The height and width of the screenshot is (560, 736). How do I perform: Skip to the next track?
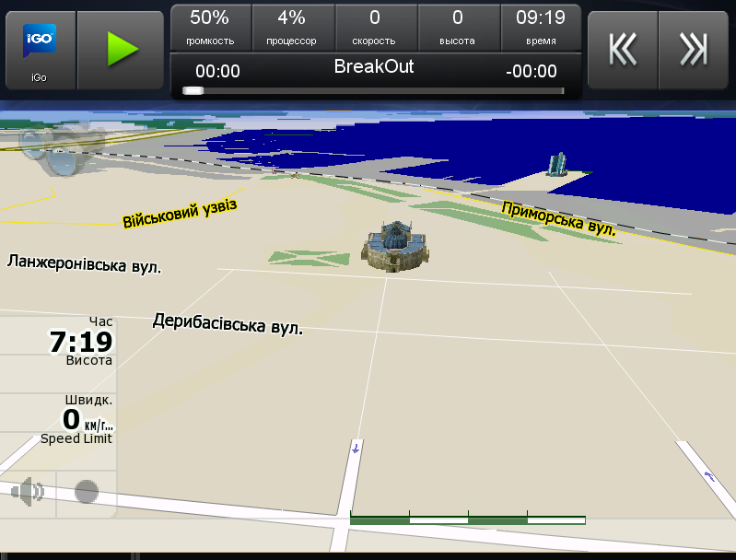pos(693,51)
